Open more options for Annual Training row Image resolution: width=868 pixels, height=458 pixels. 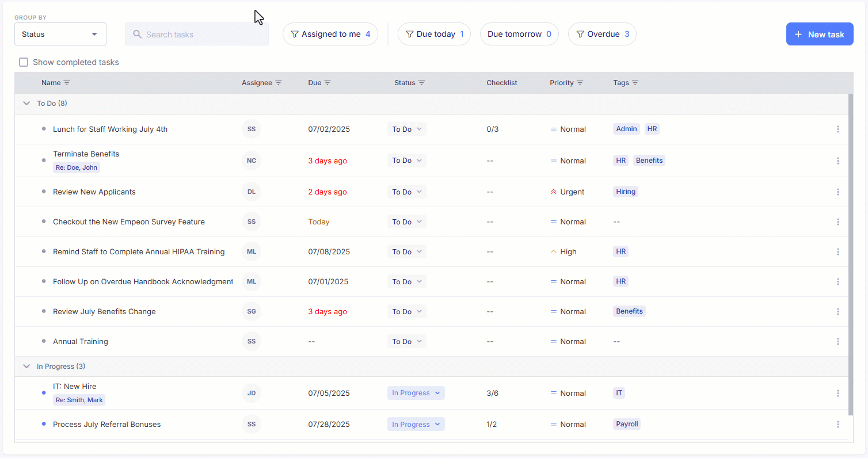(838, 341)
